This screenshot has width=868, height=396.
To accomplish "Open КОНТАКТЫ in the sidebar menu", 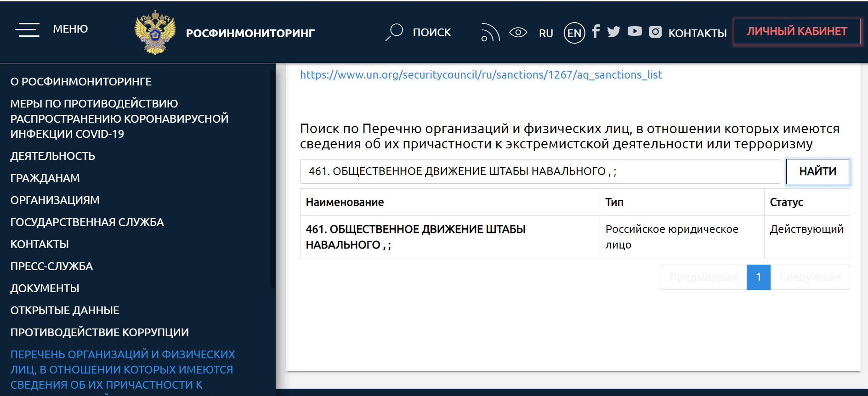I will tap(40, 244).
